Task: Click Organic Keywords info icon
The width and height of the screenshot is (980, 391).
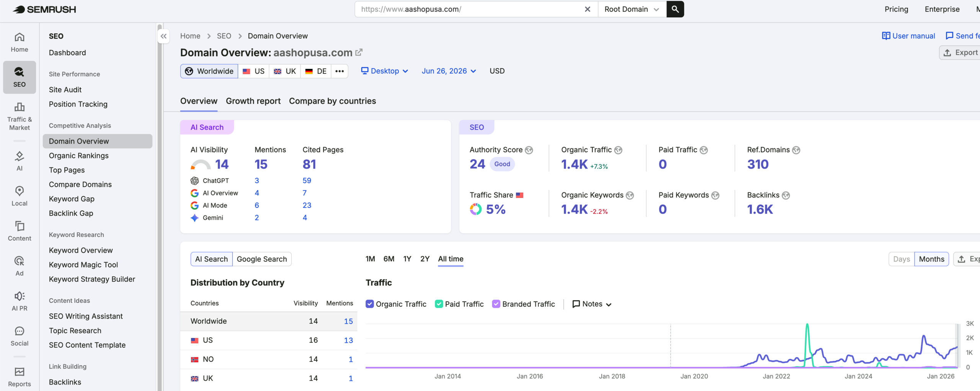Action: pos(630,195)
